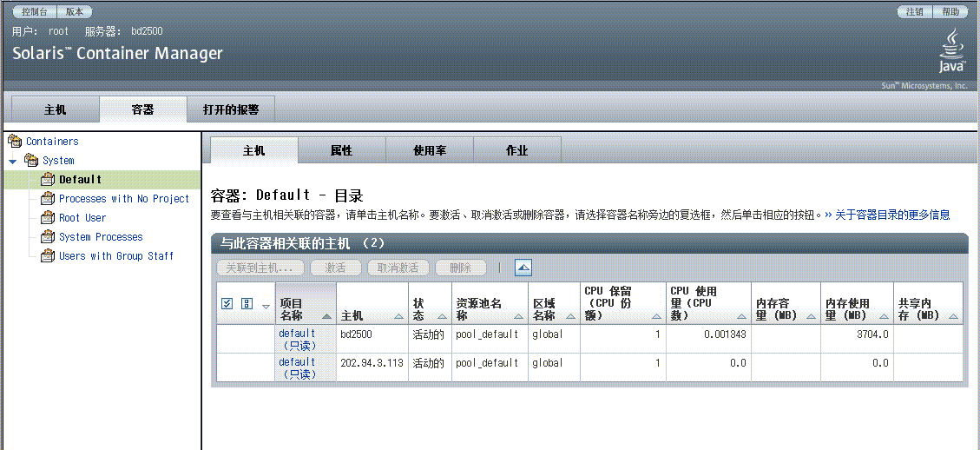Click the select-all checkbox icon in table header

(x=227, y=303)
